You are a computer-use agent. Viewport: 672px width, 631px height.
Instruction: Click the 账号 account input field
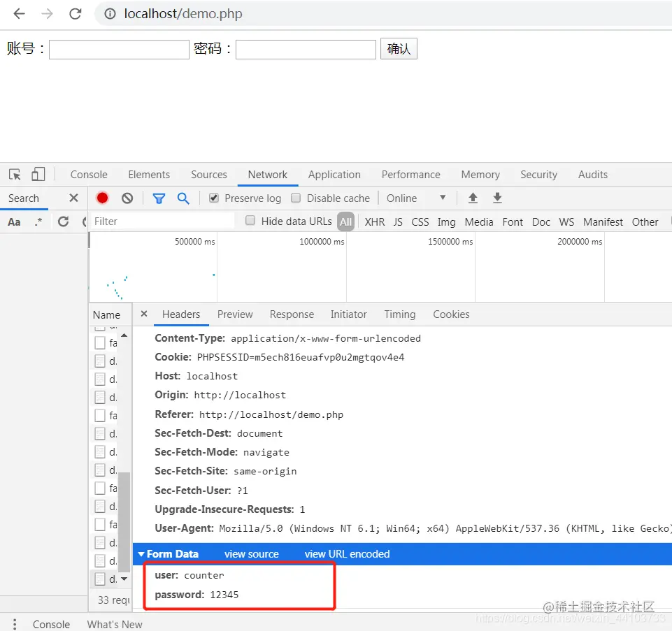point(119,49)
